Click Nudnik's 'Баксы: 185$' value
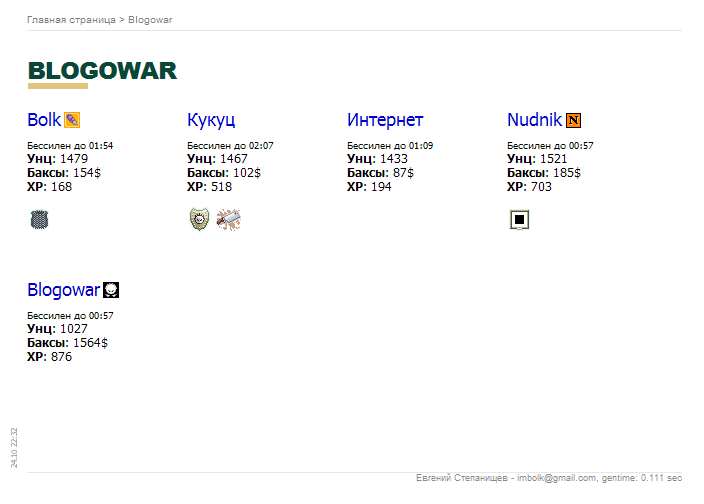This screenshot has width=704, height=504. [544, 173]
